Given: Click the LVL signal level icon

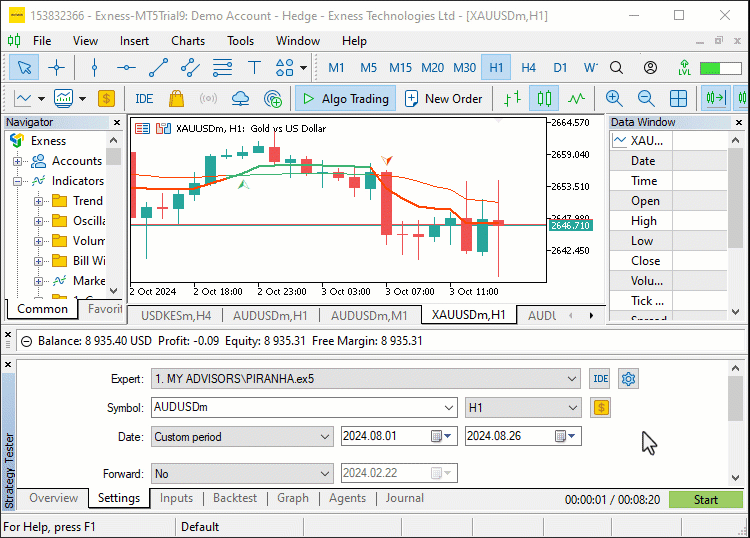Looking at the screenshot, I should (684, 67).
